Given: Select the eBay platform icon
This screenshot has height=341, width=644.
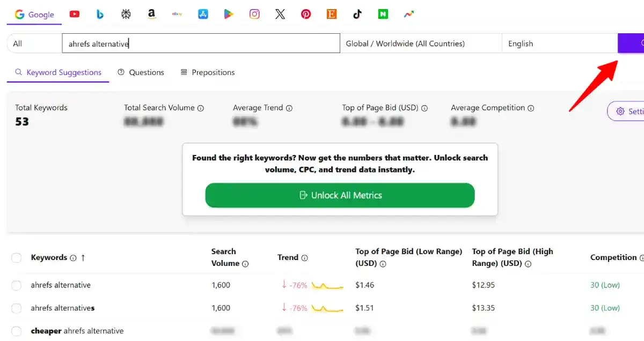Looking at the screenshot, I should (x=177, y=14).
